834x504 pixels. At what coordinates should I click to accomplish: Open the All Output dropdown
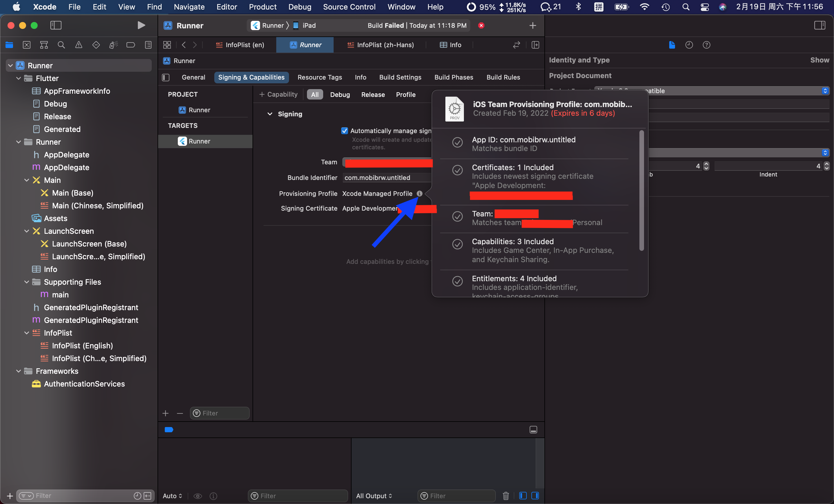374,496
